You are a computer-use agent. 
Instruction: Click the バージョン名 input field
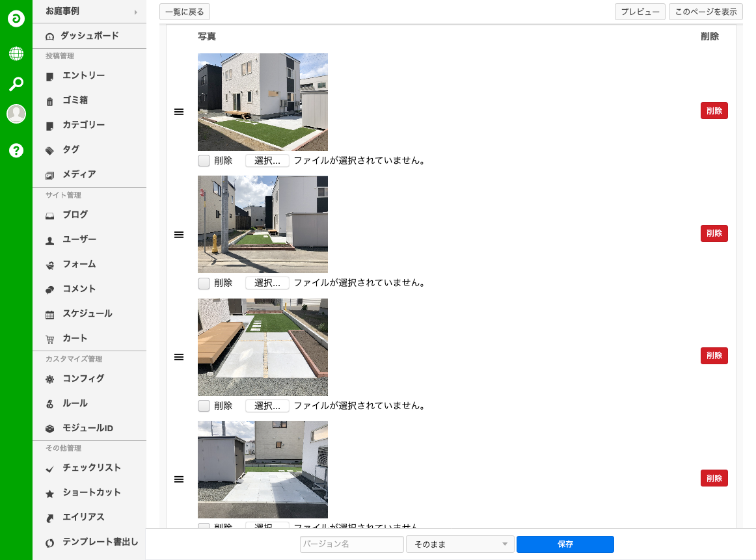tap(352, 544)
